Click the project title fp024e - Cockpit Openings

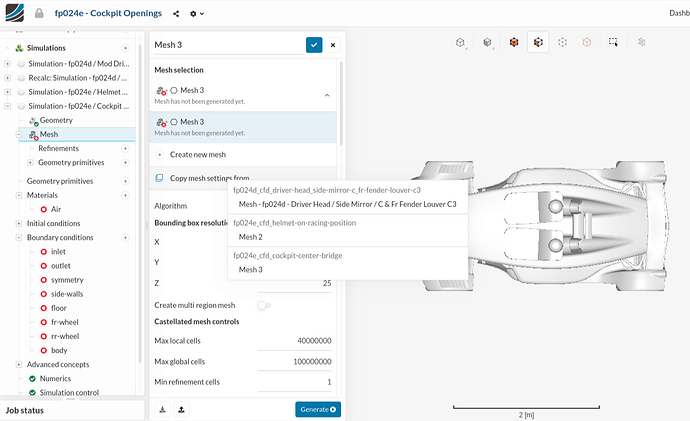[108, 13]
